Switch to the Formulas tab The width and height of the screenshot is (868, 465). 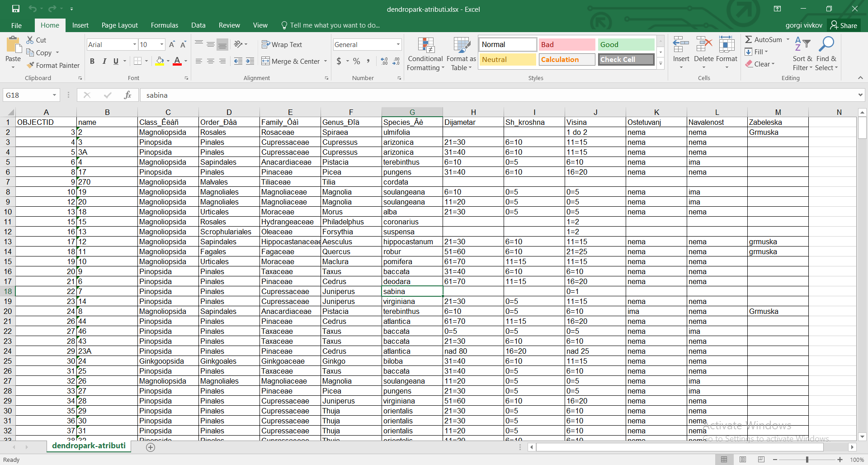[x=164, y=25]
